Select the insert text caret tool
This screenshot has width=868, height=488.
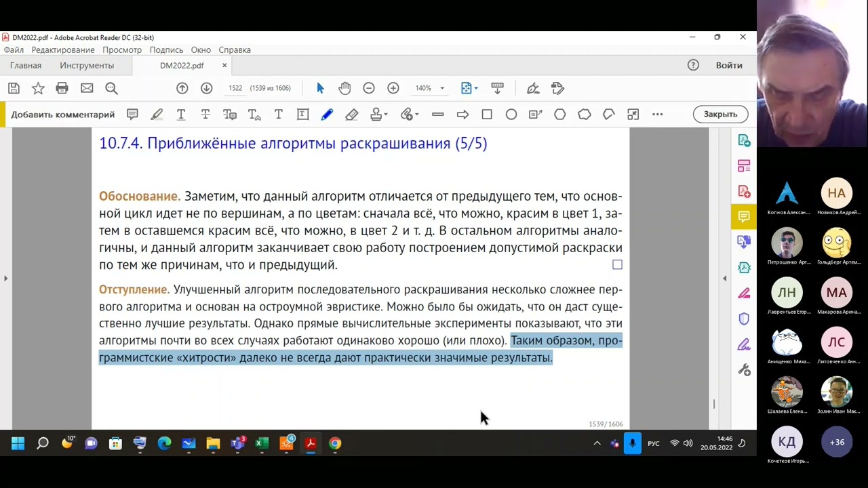pyautogui.click(x=254, y=115)
